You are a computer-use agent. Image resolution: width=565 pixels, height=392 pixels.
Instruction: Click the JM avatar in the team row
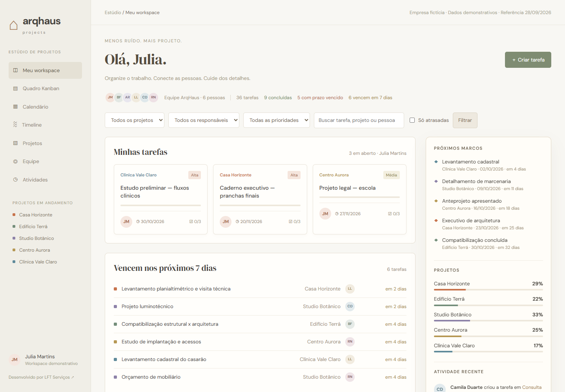pyautogui.click(x=110, y=98)
